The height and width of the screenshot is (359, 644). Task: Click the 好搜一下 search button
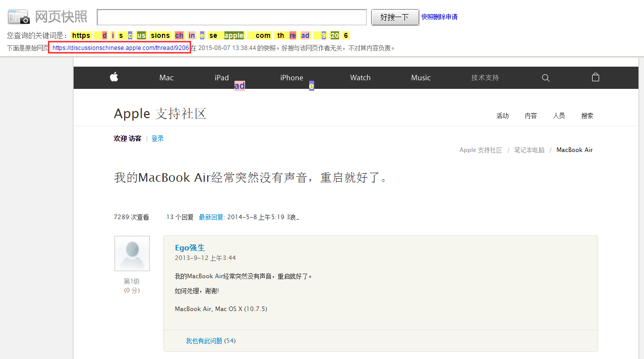(395, 17)
